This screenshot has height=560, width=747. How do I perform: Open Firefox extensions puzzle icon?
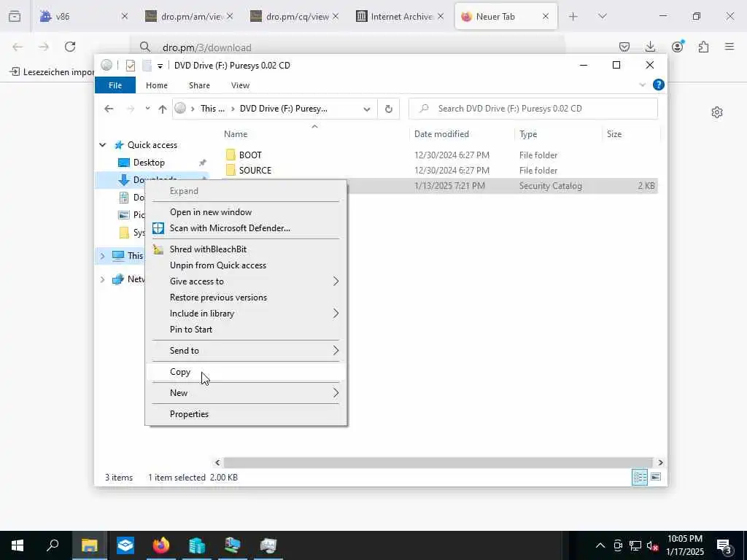click(703, 47)
